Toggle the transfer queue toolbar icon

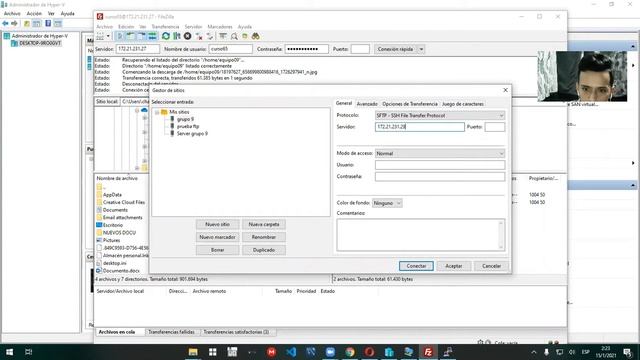[152, 36]
